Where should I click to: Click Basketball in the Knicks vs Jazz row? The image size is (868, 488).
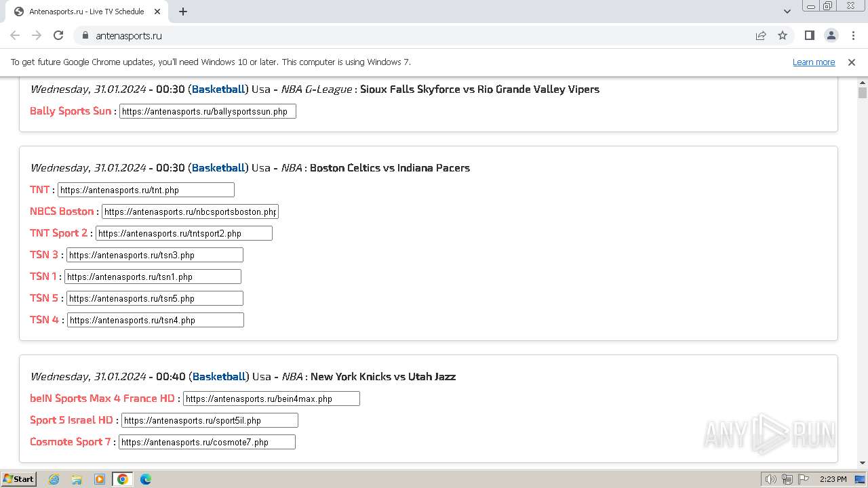click(218, 377)
